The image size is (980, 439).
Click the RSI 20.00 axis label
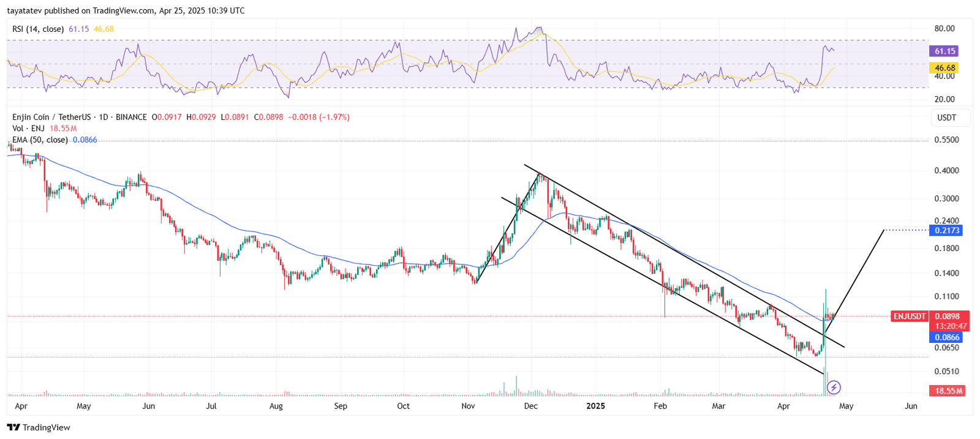tap(944, 99)
